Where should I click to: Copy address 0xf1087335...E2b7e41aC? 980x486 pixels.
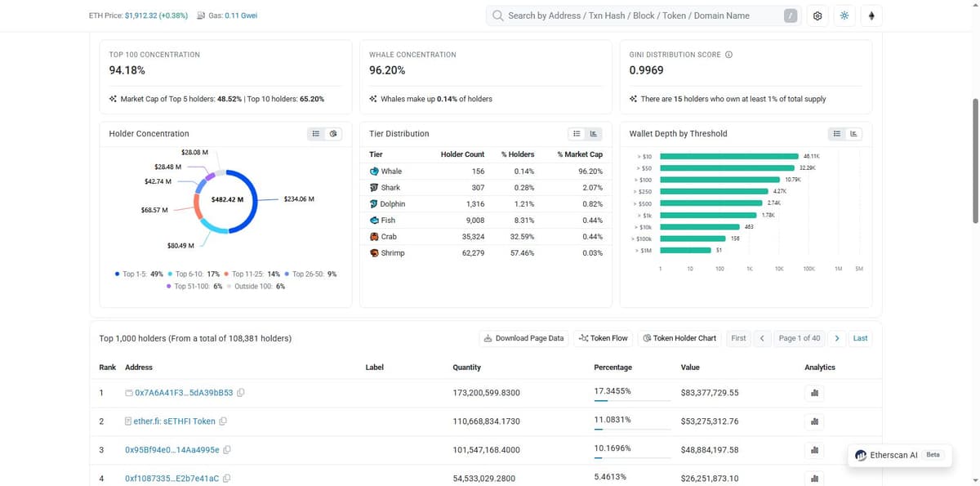[x=227, y=479]
